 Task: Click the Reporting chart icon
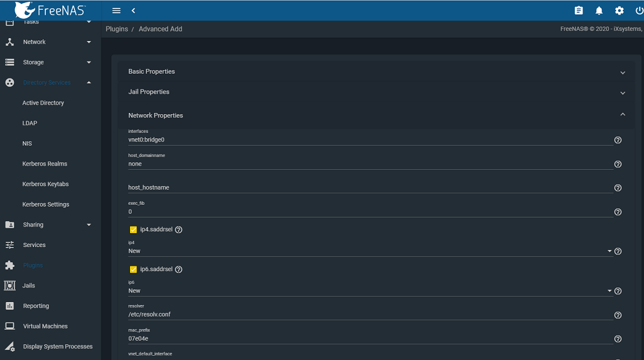pos(10,306)
